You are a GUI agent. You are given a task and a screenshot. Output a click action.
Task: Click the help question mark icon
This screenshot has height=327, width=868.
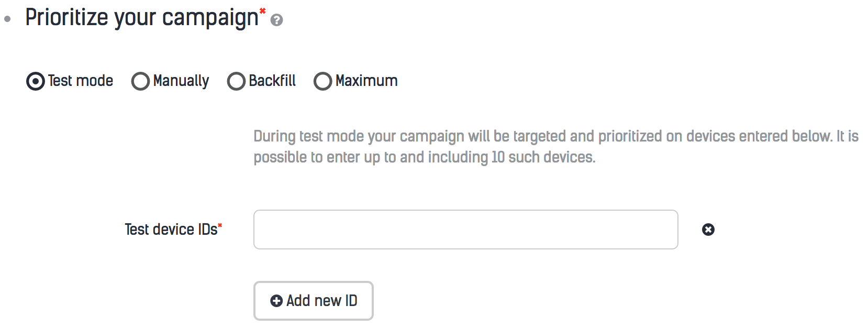[277, 20]
